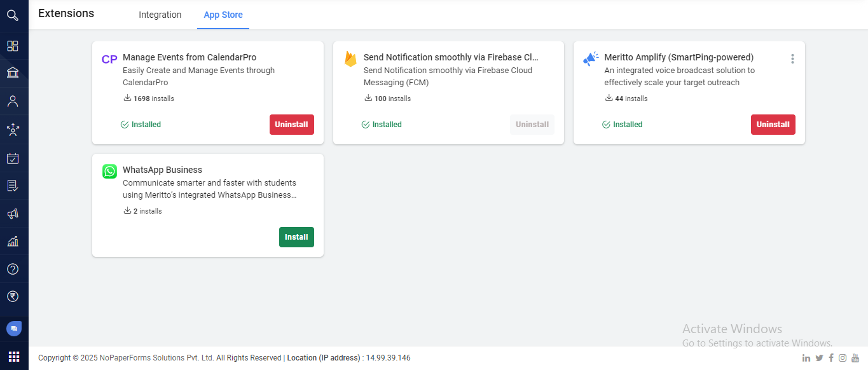
Task: Click the search magnifier icon in sidebar
Action: pos(13,15)
